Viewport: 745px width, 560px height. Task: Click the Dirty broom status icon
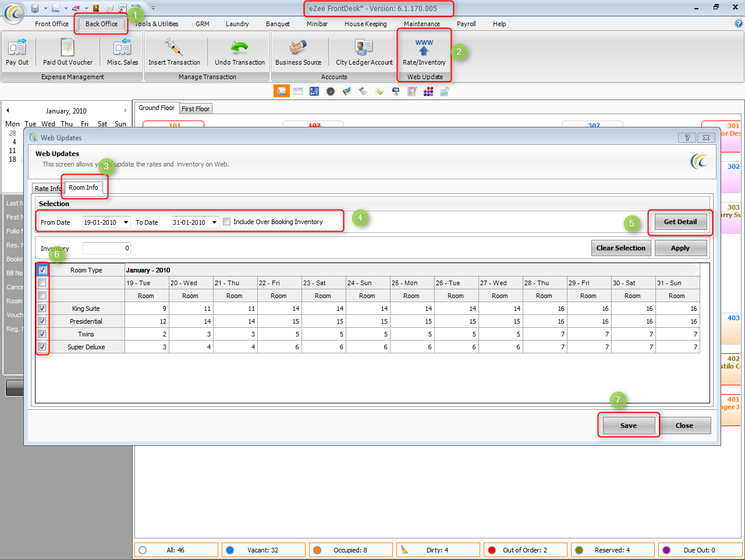[405, 550]
